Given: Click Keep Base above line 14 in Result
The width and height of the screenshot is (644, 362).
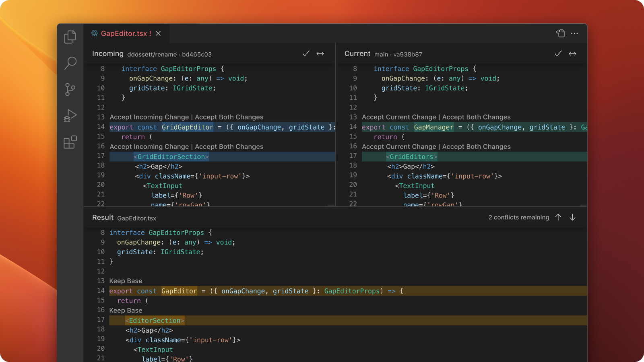Looking at the screenshot, I should pyautogui.click(x=126, y=281).
